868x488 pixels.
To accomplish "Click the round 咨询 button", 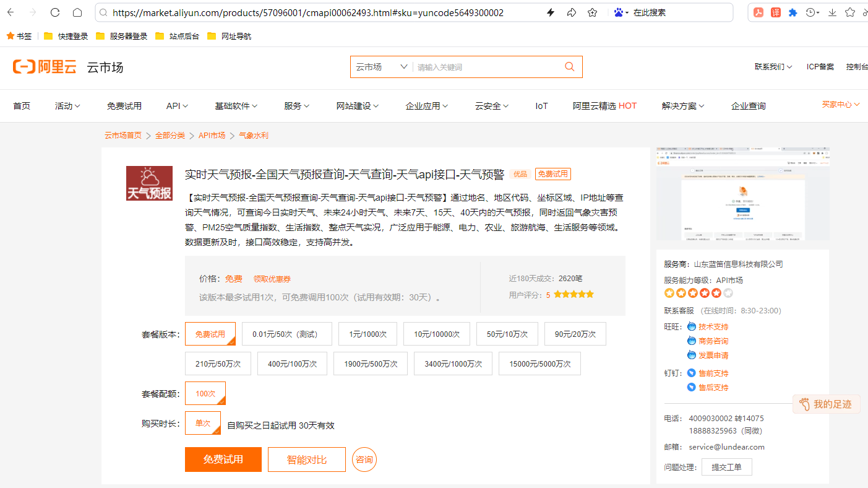I will tap(364, 460).
